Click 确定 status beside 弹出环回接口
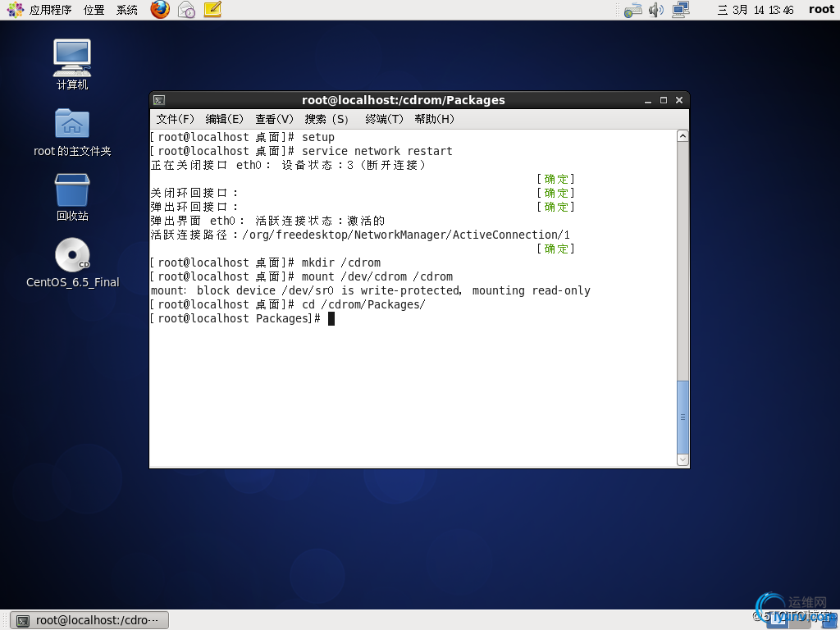The height and width of the screenshot is (630, 840). (x=555, y=207)
